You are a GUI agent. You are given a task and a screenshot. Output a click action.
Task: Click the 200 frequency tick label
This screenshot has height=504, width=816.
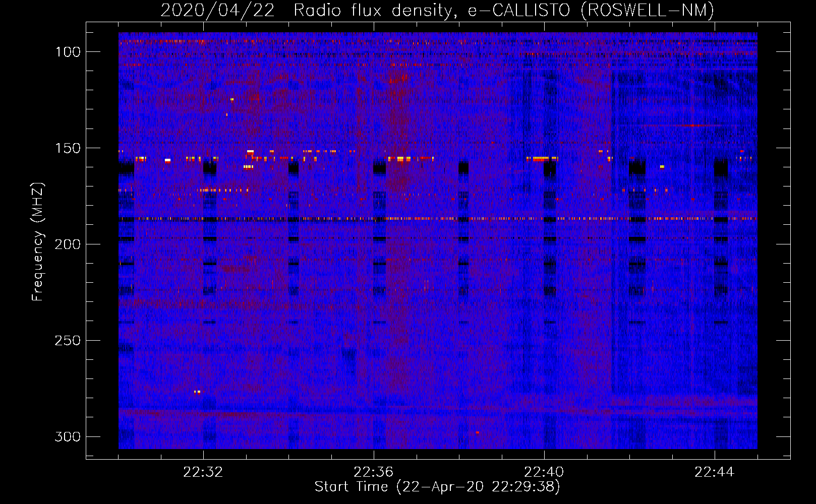(x=68, y=244)
